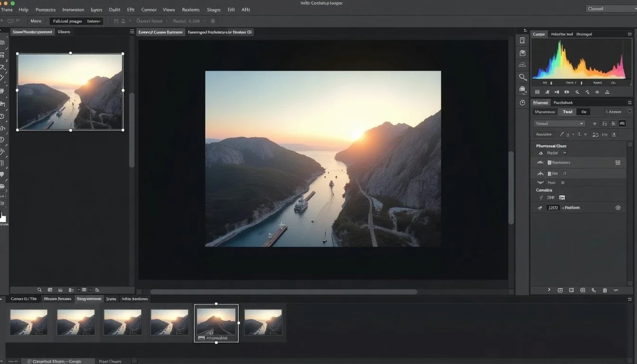The height and width of the screenshot is (364, 637).
Task: Switch to the first tab in filmstrip panel
Action: tap(24, 299)
